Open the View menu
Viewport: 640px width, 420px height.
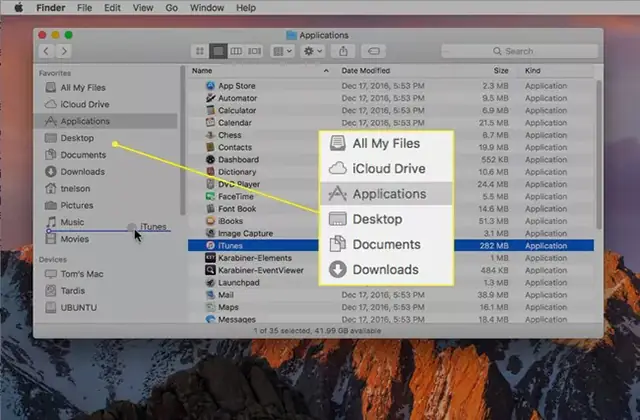pos(143,8)
